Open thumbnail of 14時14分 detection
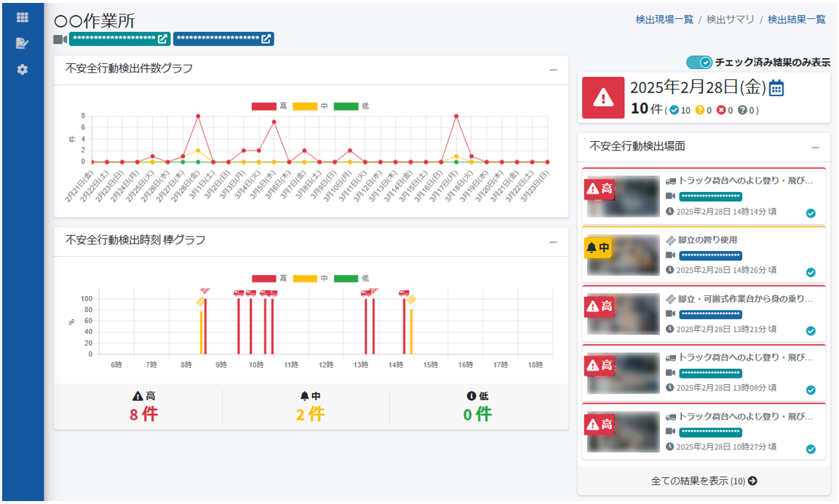This screenshot has width=839, height=504. tap(623, 196)
